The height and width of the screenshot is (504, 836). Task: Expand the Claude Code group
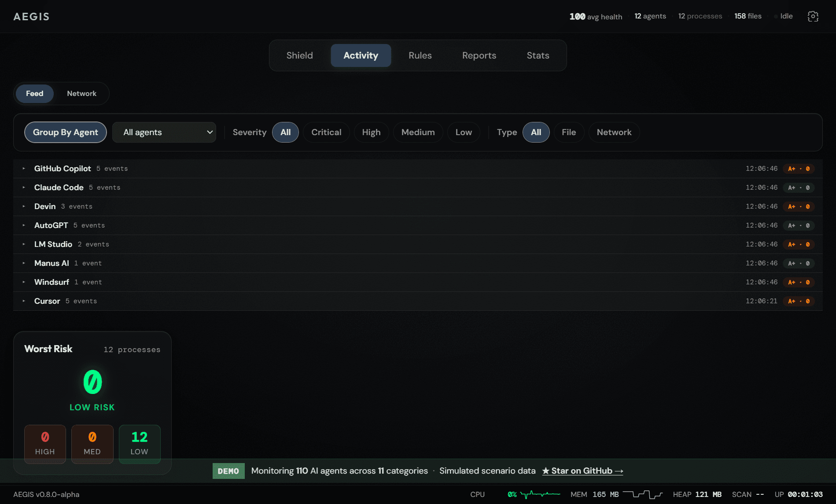point(418,188)
